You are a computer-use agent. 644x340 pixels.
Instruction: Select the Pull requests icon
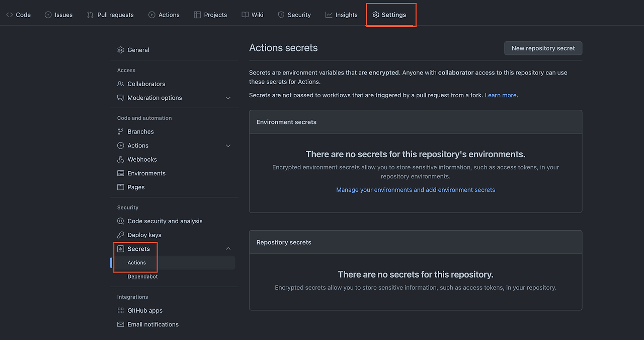91,15
